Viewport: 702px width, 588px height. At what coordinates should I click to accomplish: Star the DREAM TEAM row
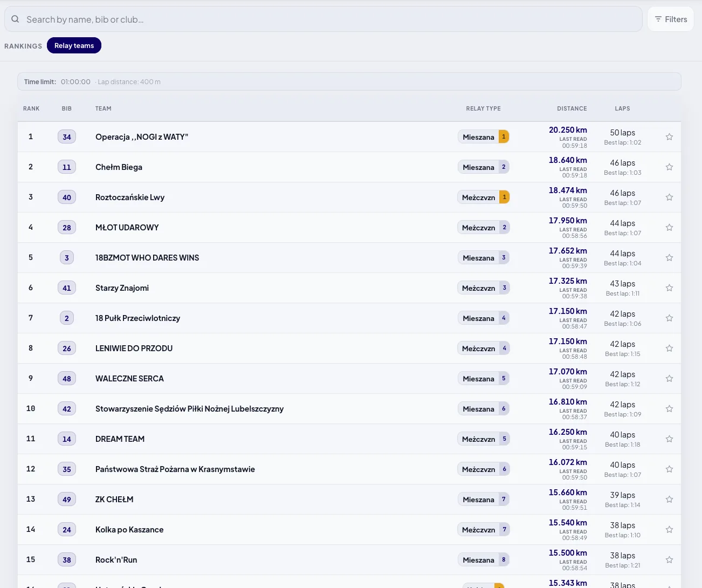coord(669,439)
